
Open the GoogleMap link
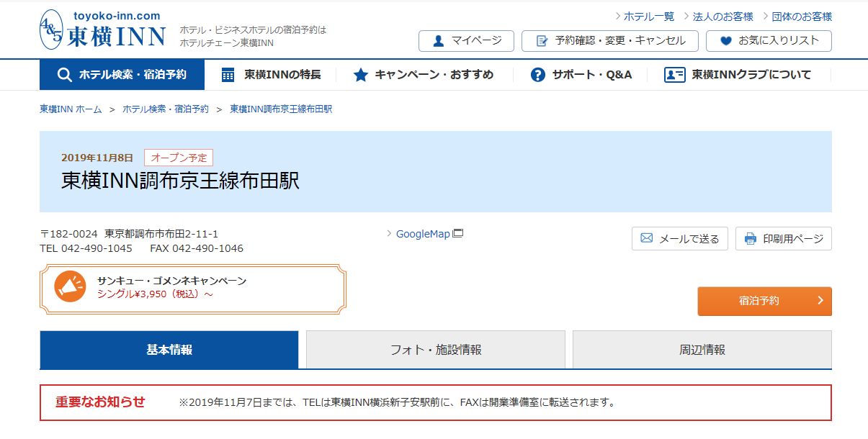coord(423,234)
